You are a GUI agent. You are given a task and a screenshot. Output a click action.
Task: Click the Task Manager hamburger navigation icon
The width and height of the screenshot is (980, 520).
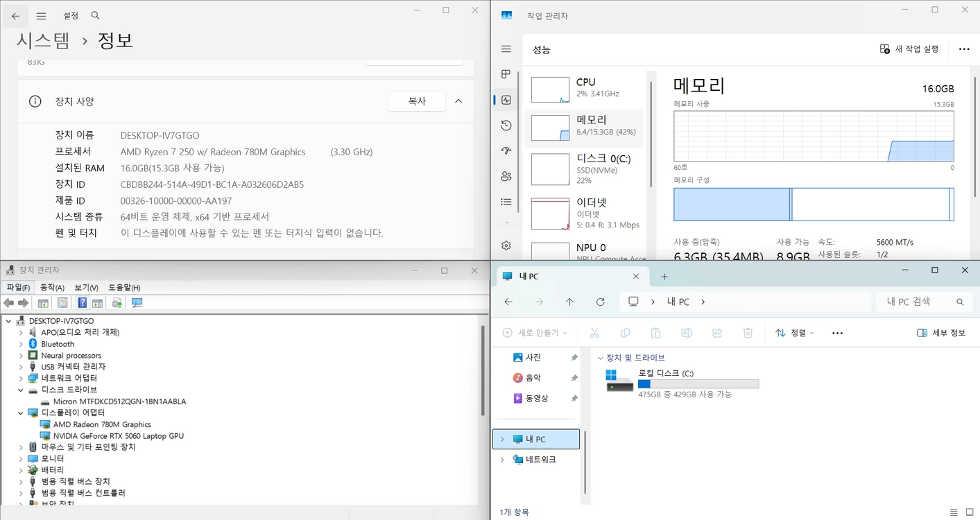pyautogui.click(x=506, y=49)
